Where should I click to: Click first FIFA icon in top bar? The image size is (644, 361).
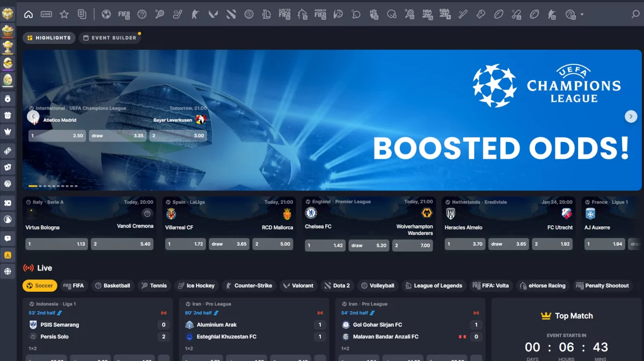[124, 14]
